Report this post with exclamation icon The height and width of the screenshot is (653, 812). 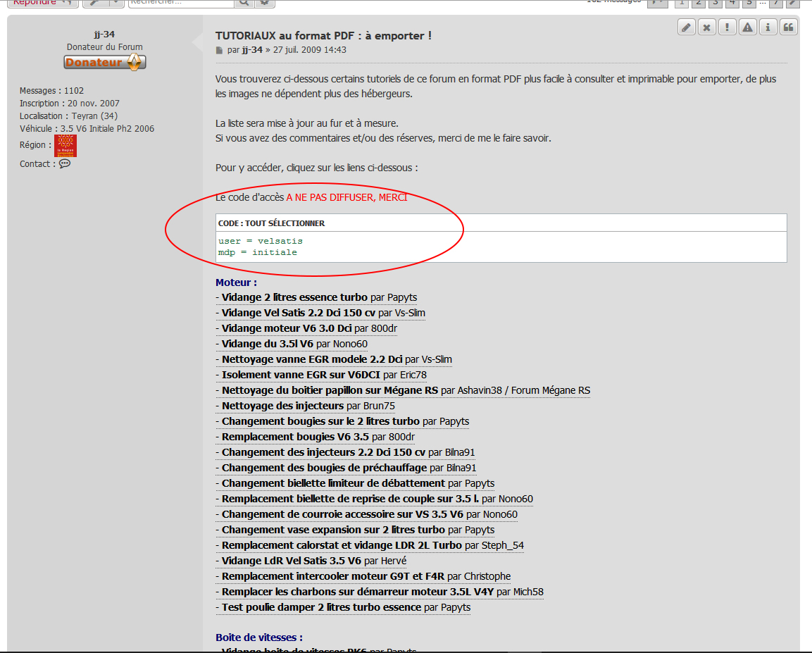point(727,27)
